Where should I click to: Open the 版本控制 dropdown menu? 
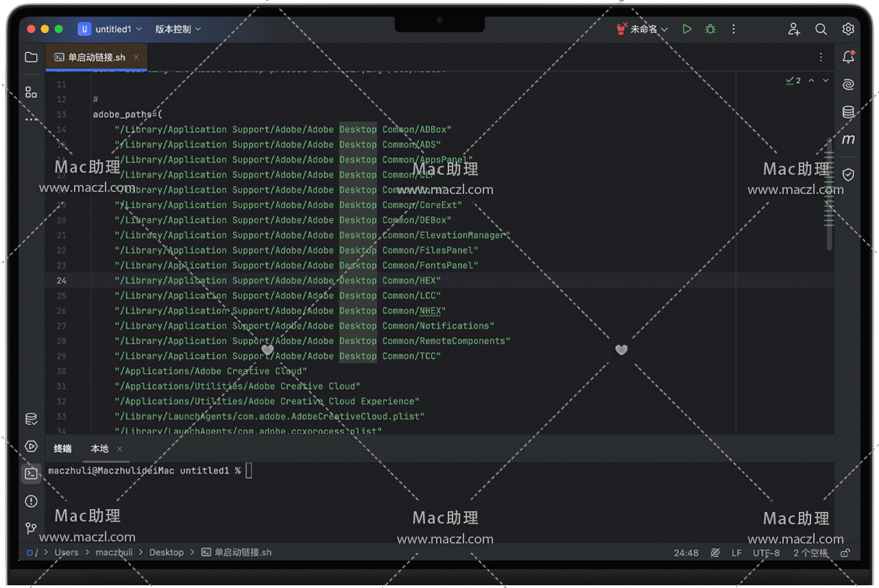pos(178,29)
